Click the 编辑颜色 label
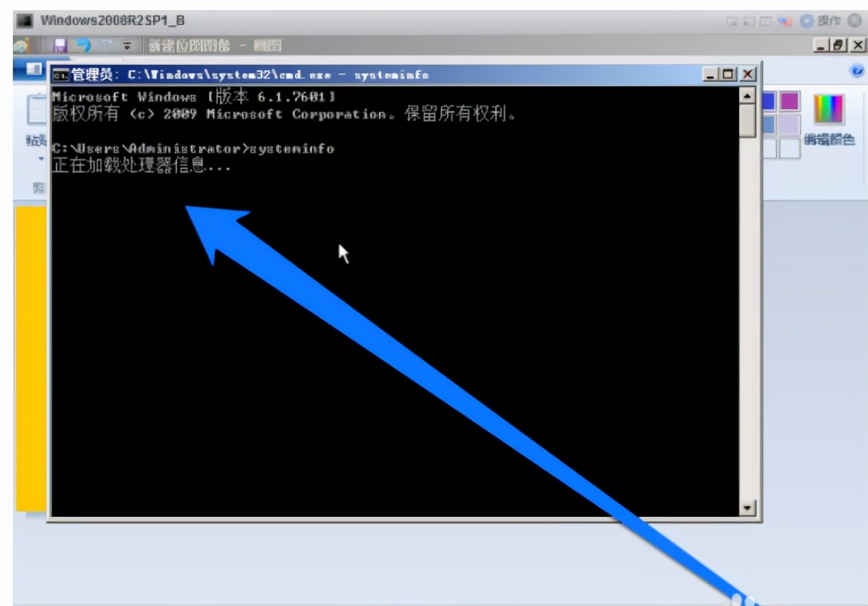The height and width of the screenshot is (606, 868). click(829, 140)
